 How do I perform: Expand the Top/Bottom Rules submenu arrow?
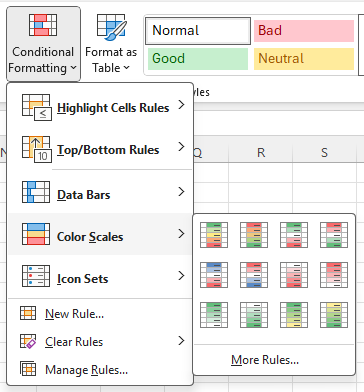pos(181,147)
